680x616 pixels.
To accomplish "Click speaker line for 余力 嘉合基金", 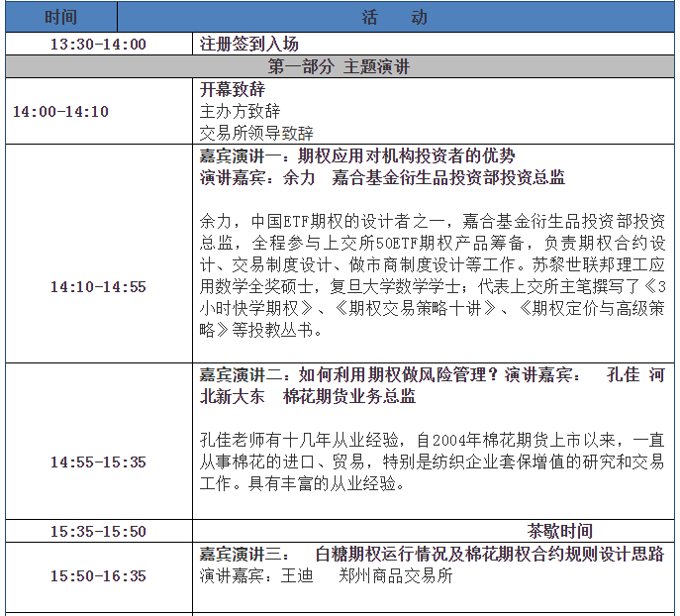I will (382, 178).
